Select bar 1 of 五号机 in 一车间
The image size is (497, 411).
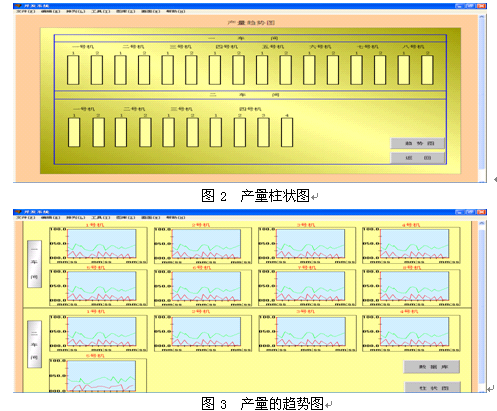click(262, 70)
